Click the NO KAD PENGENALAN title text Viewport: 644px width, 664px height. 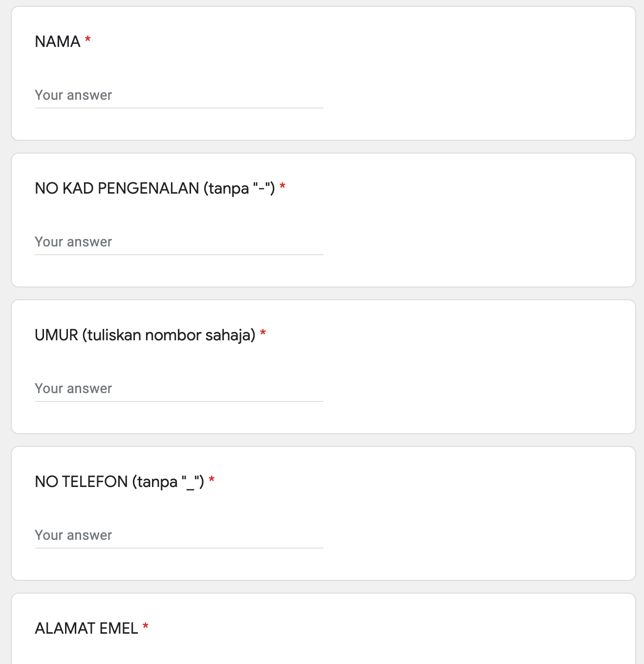coord(117,188)
